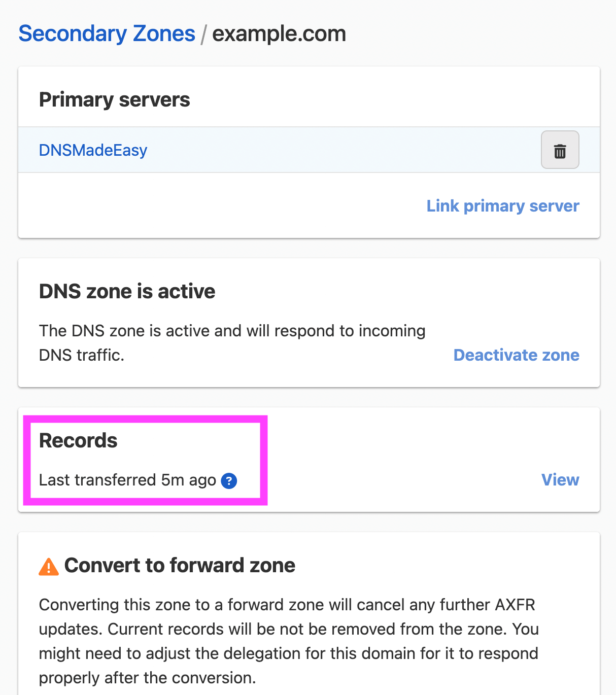Open the DNSMadeEasy server details
Viewport: 616px width, 695px height.
(92, 150)
